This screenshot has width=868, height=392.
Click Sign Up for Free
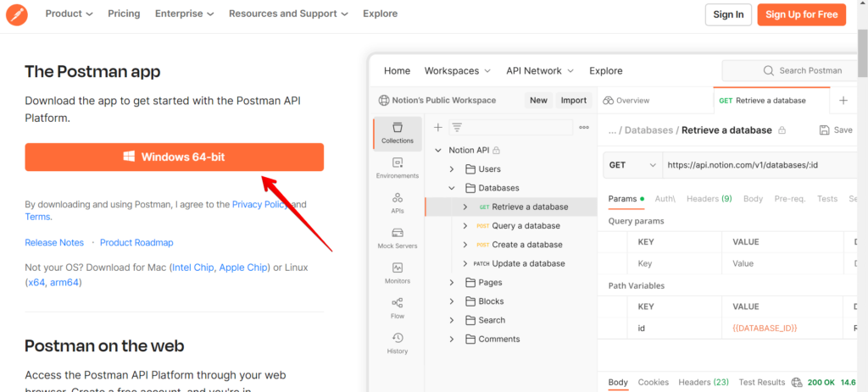coord(802,14)
